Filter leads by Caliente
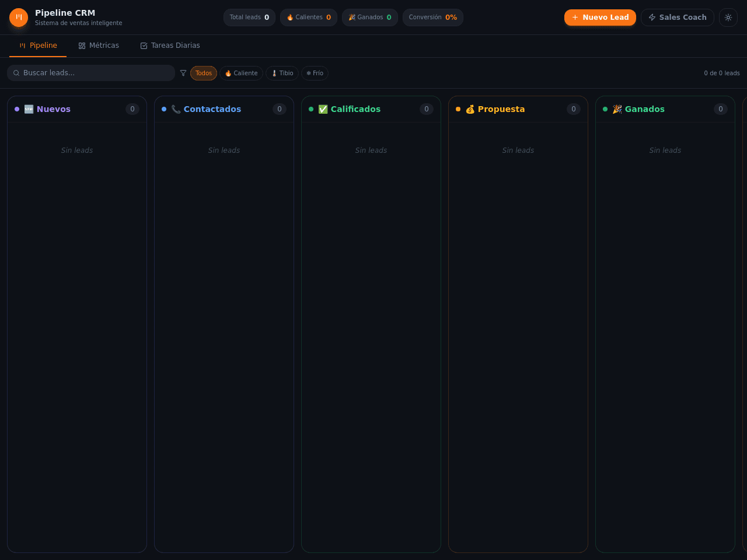747x560 pixels. tap(241, 73)
